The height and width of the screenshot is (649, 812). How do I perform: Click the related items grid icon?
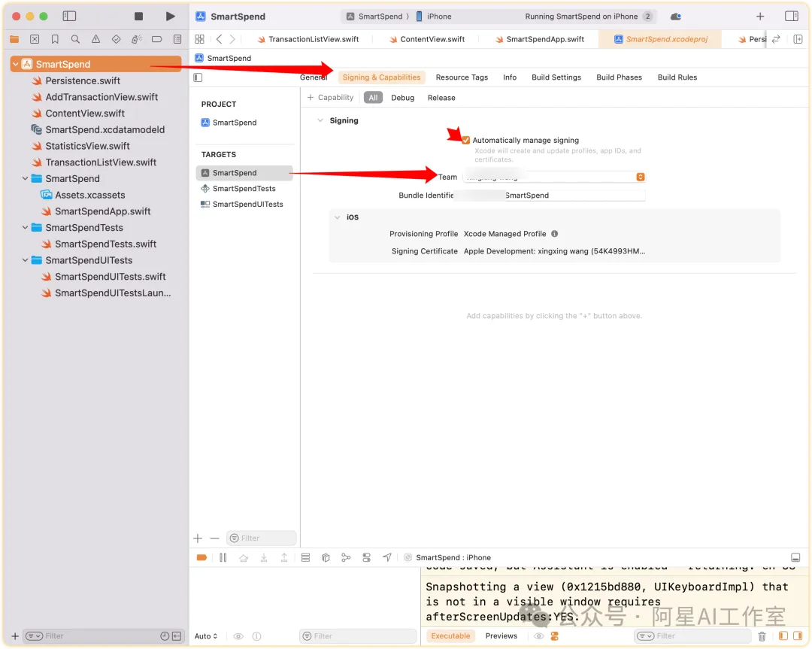(x=200, y=39)
